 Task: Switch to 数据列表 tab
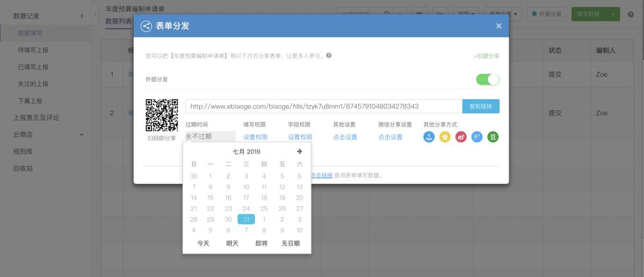click(x=119, y=21)
